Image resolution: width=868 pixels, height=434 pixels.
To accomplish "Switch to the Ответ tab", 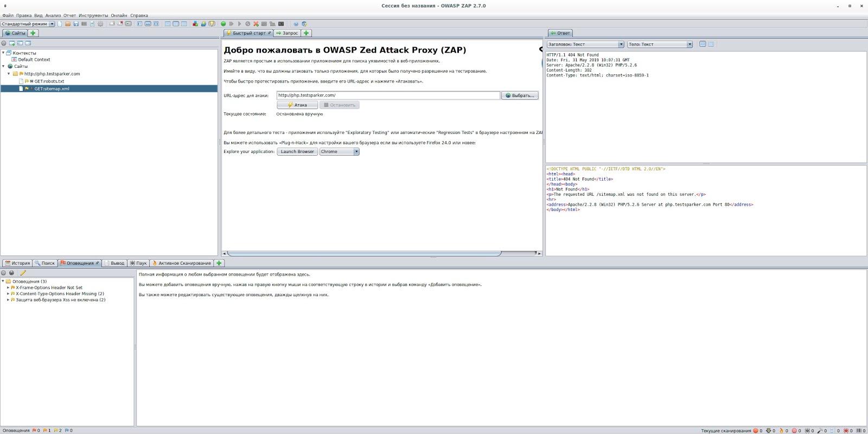I will 560,33.
